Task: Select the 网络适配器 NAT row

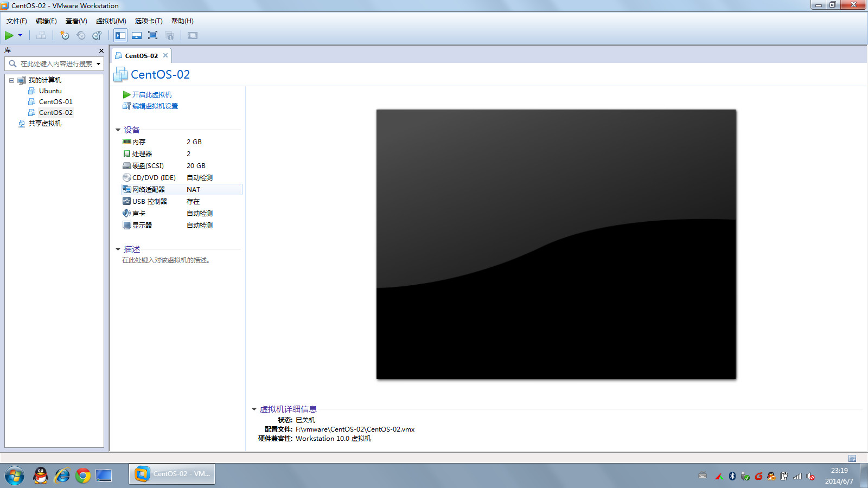Action: [181, 190]
